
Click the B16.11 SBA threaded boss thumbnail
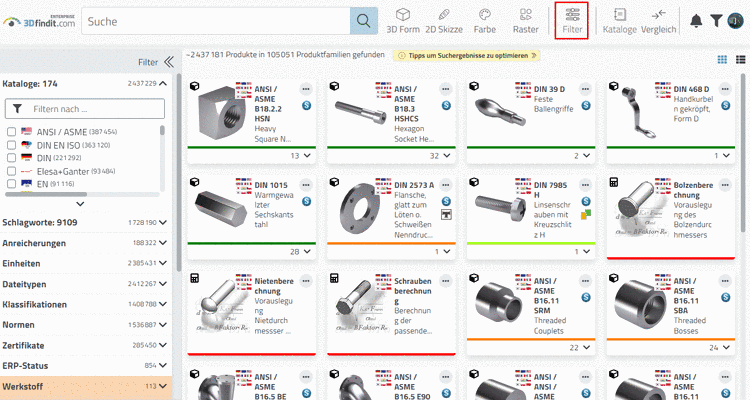coord(640,304)
